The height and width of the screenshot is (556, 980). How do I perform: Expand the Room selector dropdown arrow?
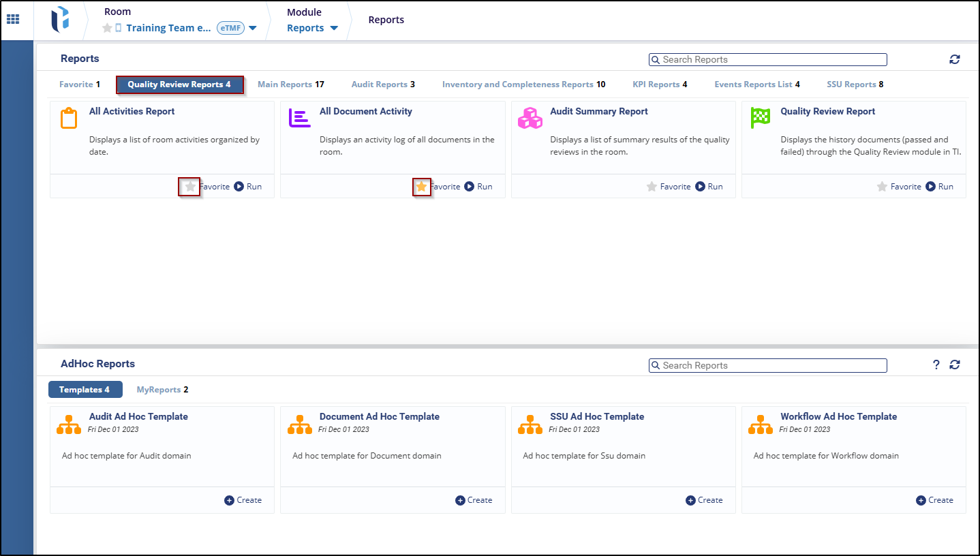[x=253, y=29]
